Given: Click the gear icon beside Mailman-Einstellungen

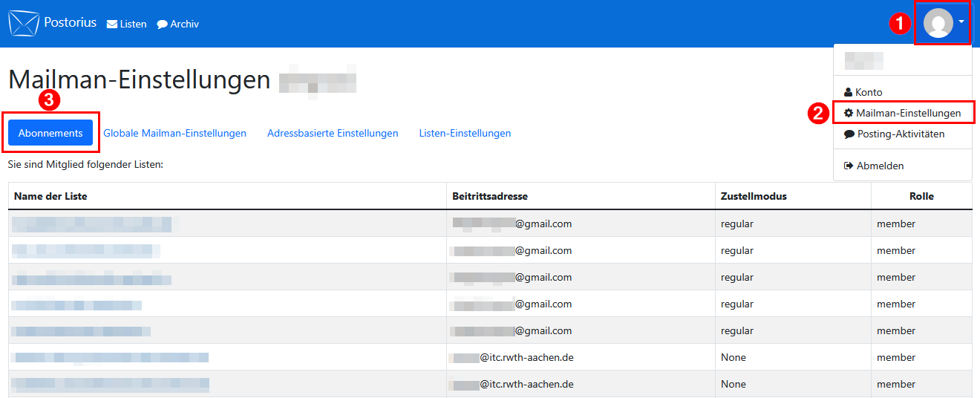Looking at the screenshot, I should (849, 113).
